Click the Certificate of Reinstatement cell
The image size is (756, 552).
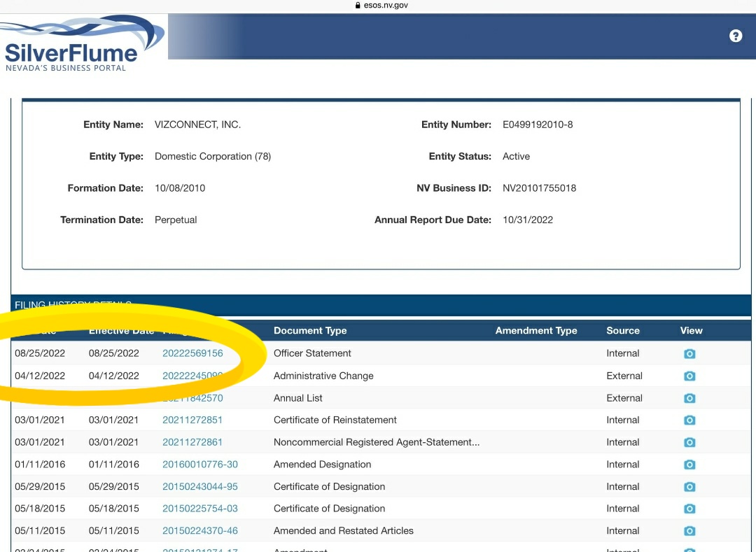point(335,420)
